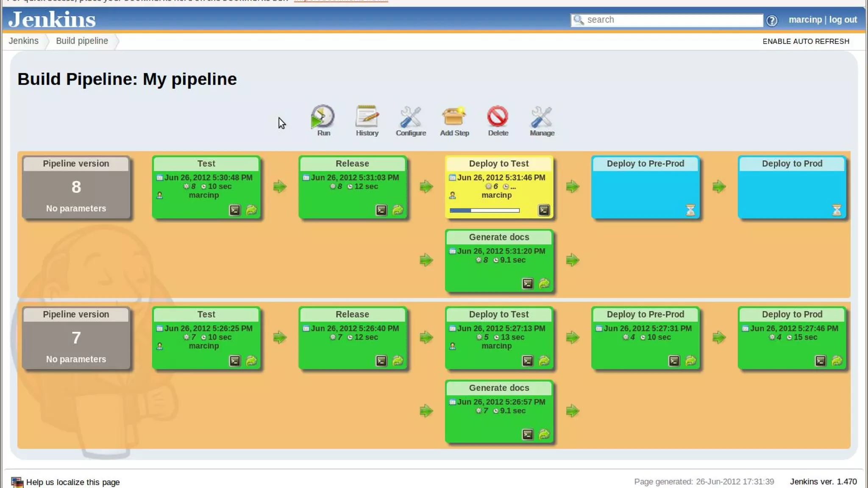The height and width of the screenshot is (488, 868).
Task: Click ENABLE AUTO REFRESH link
Action: pos(806,41)
